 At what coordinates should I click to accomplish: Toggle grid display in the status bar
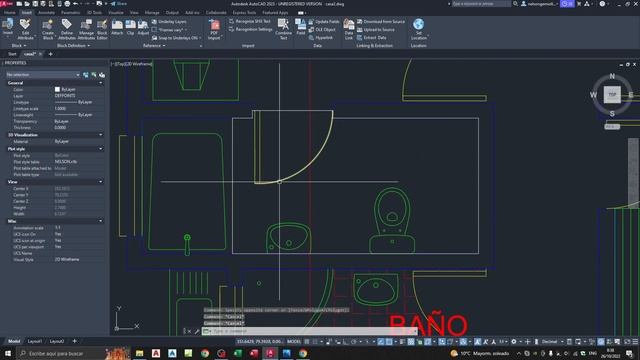307,342
